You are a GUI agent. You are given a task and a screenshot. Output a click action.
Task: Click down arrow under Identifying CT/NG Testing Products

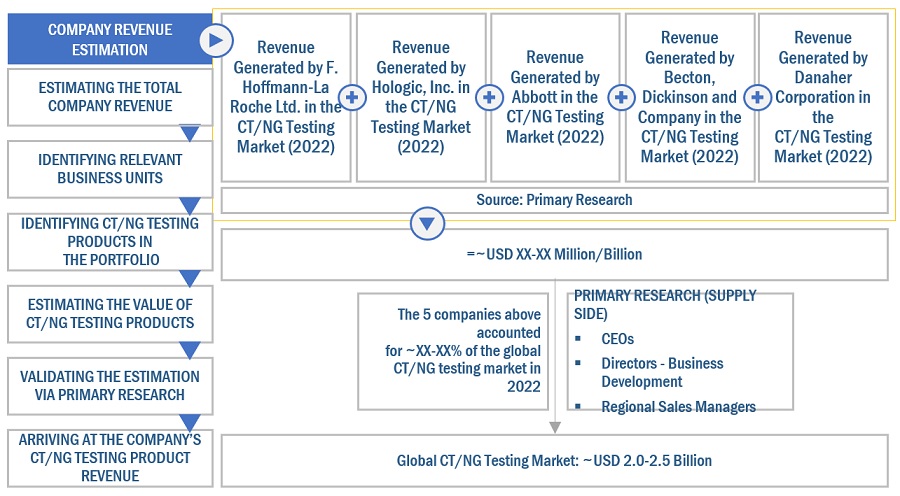click(x=188, y=279)
